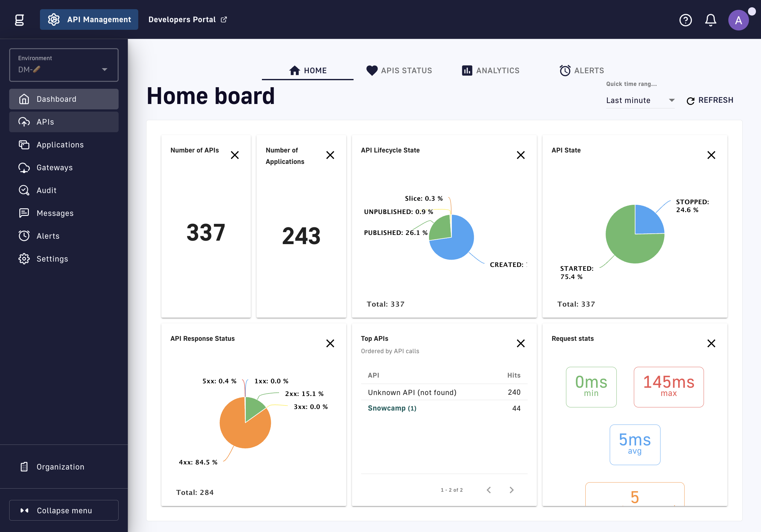Open the Snowcamp (1) API link
The height and width of the screenshot is (532, 761).
(x=392, y=408)
